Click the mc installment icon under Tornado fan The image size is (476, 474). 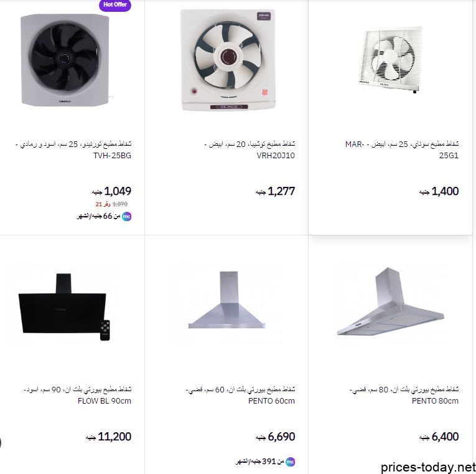click(x=126, y=216)
